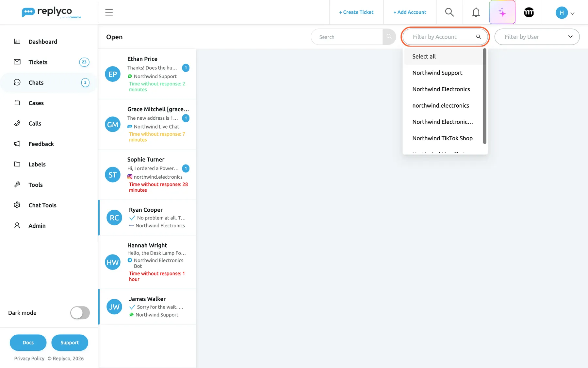The width and height of the screenshot is (588, 368).
Task: Click the Support button
Action: coord(70,342)
